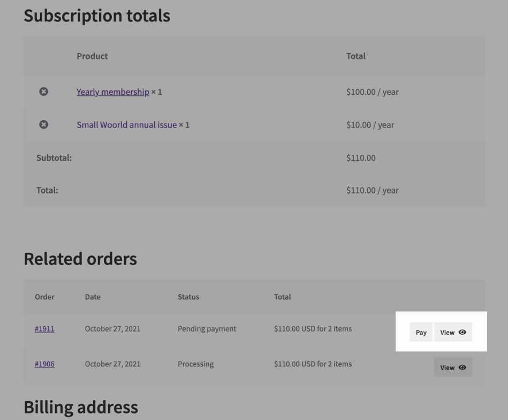Click the Status column header
The height and width of the screenshot is (420, 508).
pyautogui.click(x=188, y=297)
